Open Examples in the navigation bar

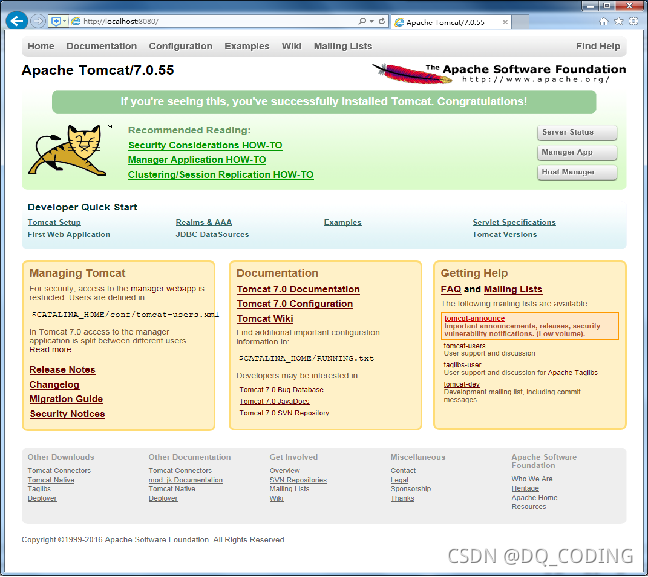point(247,46)
